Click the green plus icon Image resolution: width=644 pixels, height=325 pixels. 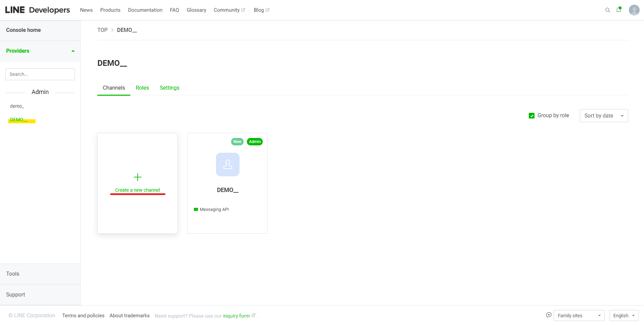pos(137,177)
